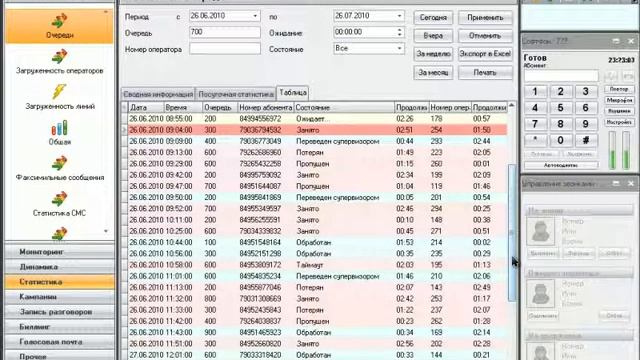Expand the Биллинг sidebar section

pyautogui.click(x=60, y=327)
